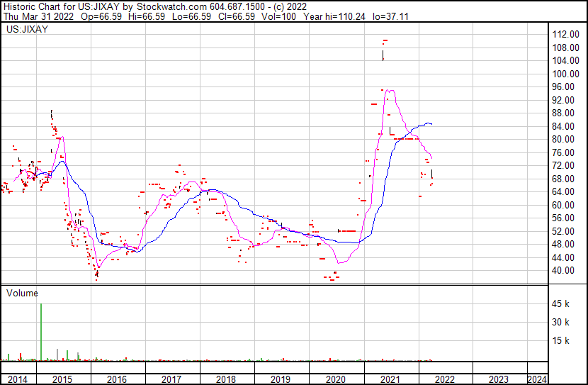Click the 2018 year marker
This screenshot has width=588, height=385.
point(225,379)
